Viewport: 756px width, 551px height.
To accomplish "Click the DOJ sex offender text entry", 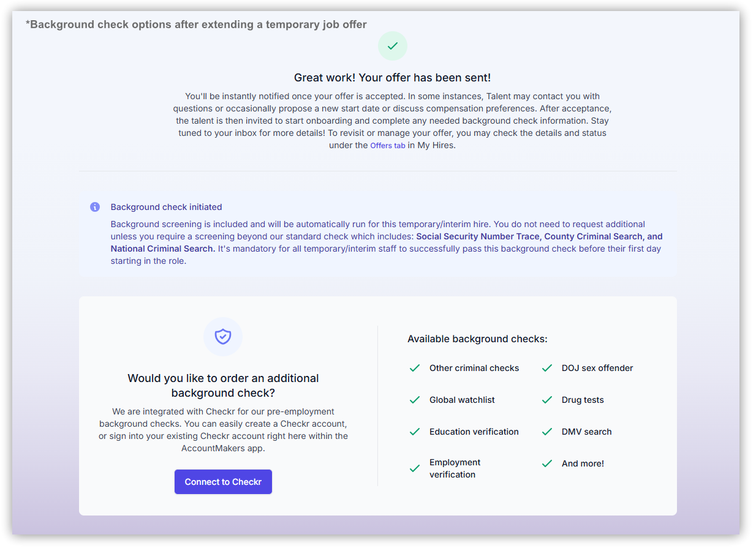I will pos(597,368).
